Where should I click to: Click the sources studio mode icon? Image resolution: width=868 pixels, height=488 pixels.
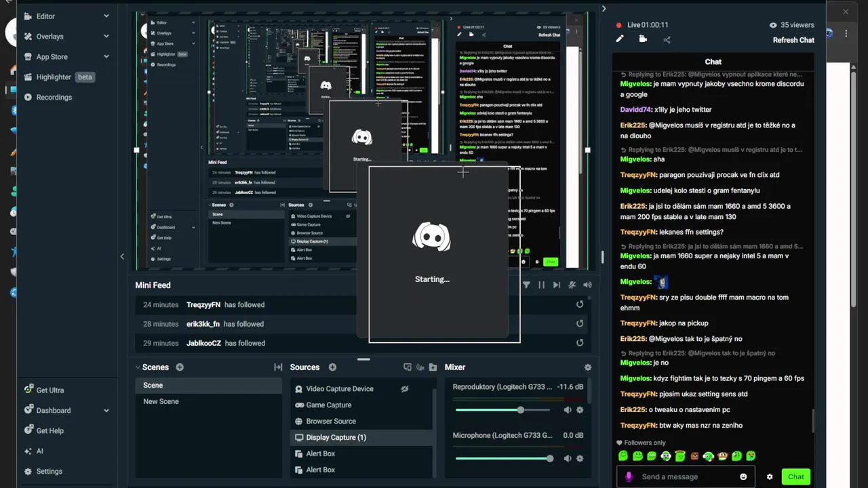point(420,367)
